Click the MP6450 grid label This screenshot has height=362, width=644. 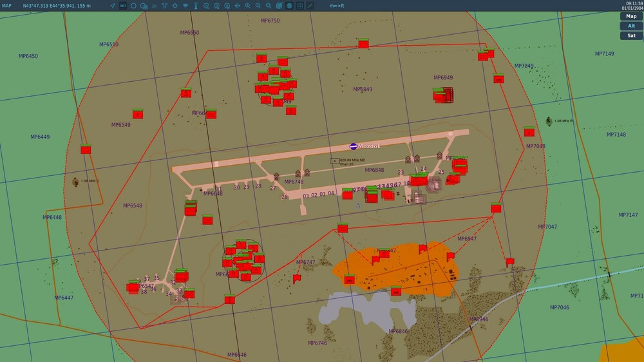tap(28, 56)
